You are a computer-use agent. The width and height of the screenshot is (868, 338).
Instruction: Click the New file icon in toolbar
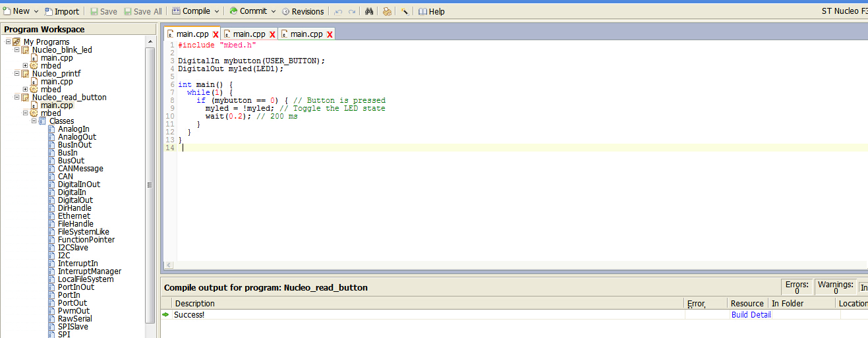pos(7,11)
